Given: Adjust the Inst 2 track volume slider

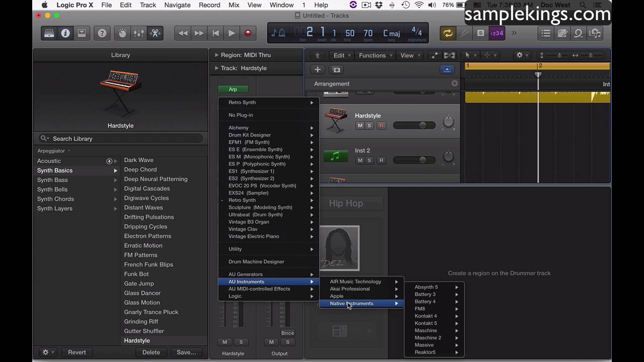Looking at the screenshot, I should point(414,160).
